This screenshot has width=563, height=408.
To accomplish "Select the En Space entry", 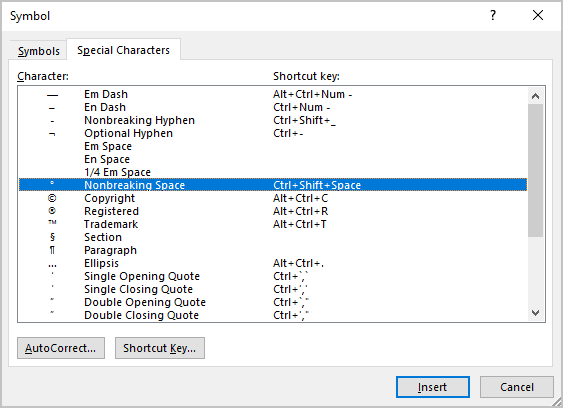I will click(x=273, y=159).
